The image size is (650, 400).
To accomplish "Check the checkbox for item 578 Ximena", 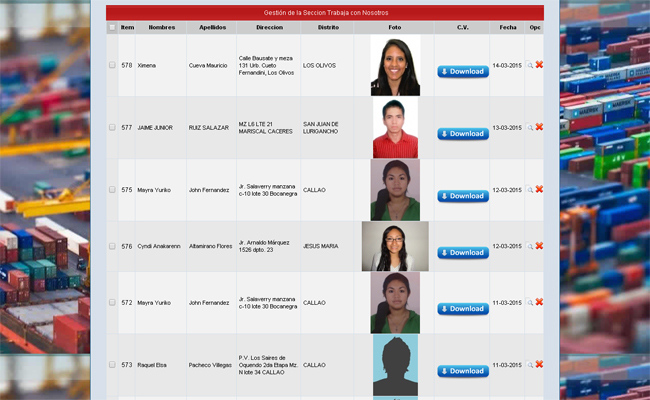I will (x=112, y=65).
